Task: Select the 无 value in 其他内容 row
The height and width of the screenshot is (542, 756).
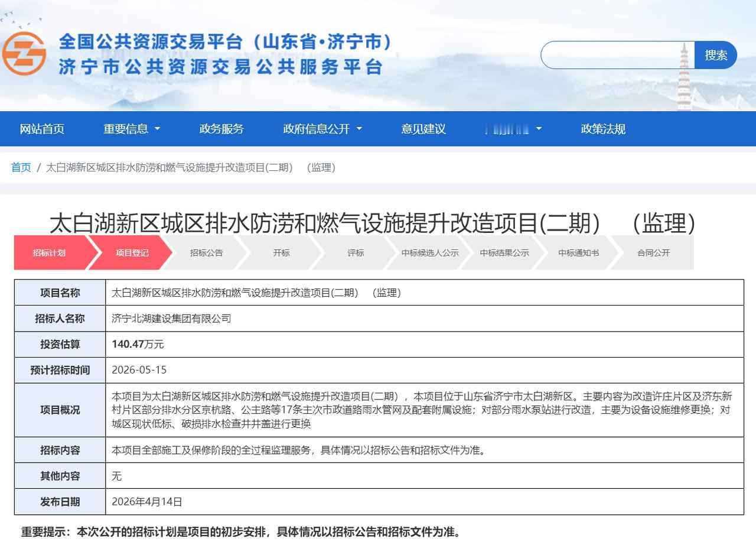Action: 117,476
